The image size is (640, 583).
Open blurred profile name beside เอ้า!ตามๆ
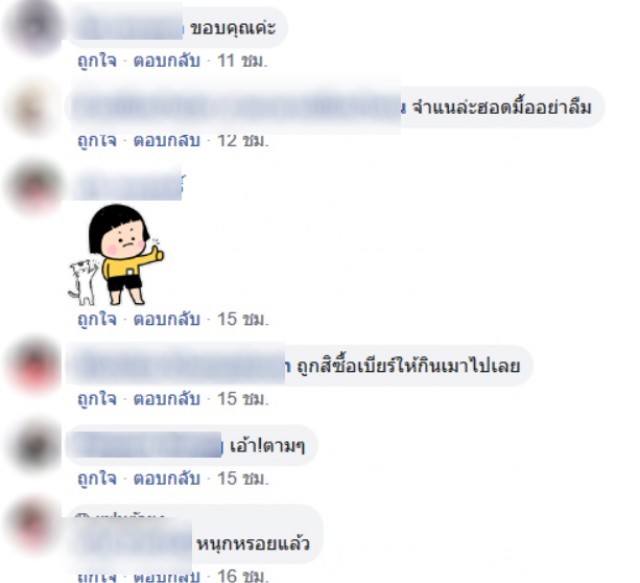point(146,445)
